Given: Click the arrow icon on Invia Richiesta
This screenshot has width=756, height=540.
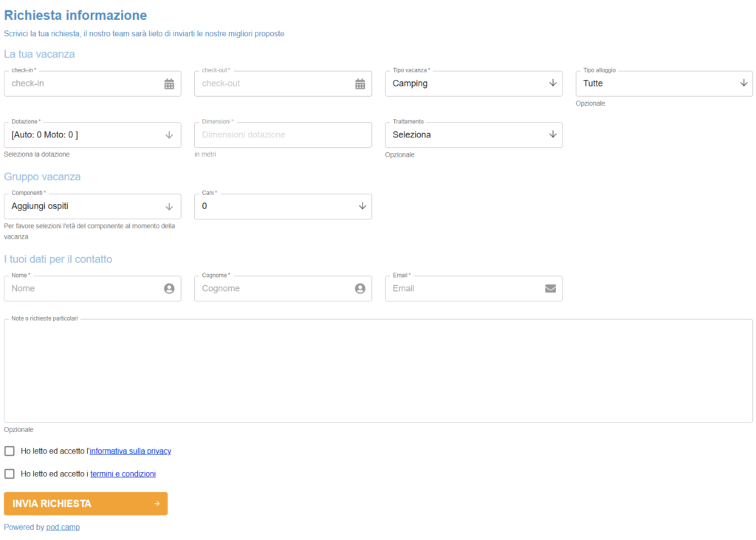Looking at the screenshot, I should click(x=157, y=504).
